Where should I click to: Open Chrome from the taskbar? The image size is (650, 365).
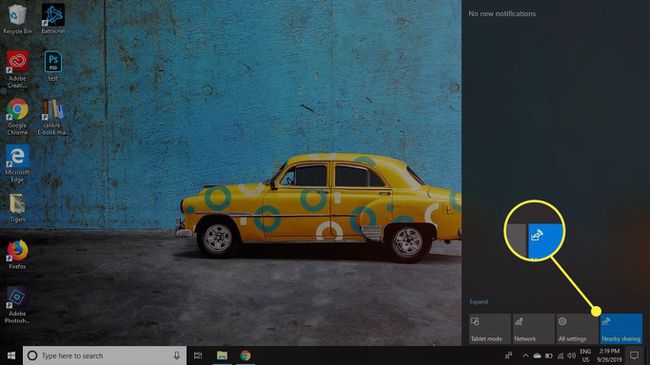tap(245, 355)
